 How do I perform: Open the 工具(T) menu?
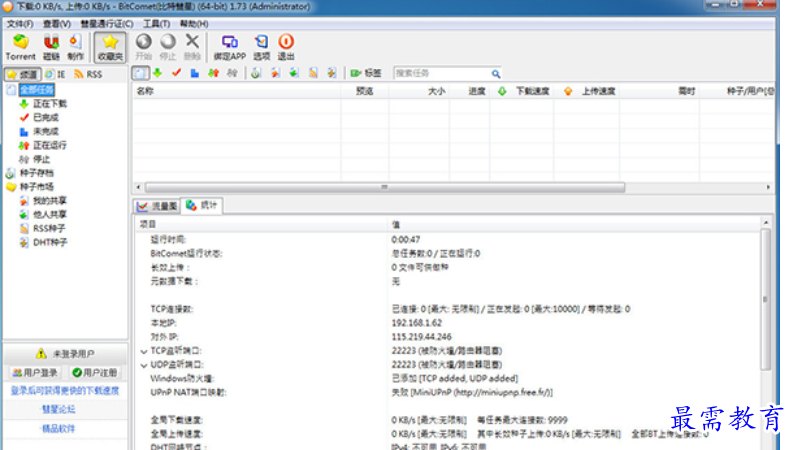156,24
